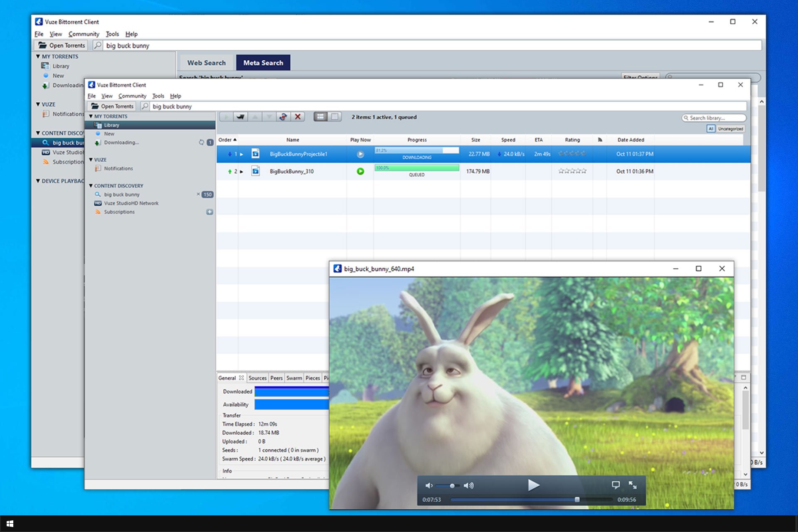The image size is (798, 532).
Task: Open Community menu in front Vuze window
Action: coord(132,96)
